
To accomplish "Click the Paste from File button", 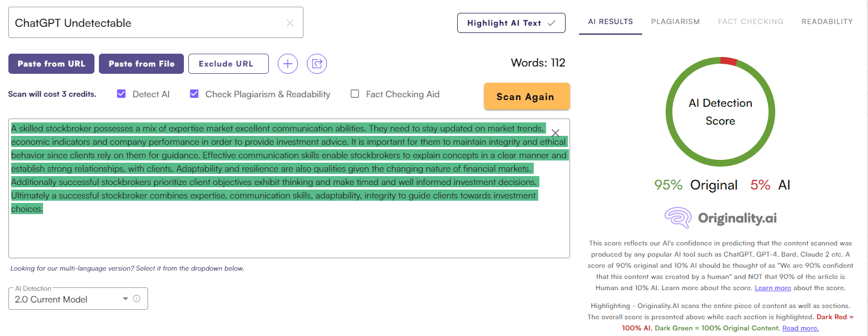I will click(x=141, y=64).
